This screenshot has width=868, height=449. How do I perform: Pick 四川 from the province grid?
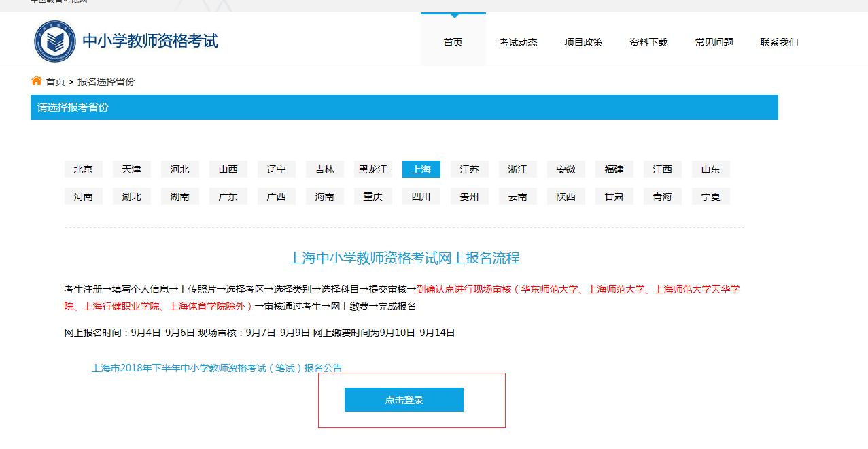click(x=421, y=197)
